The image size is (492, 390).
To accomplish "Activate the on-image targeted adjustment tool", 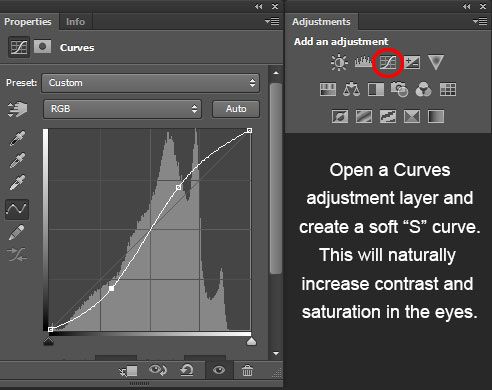I will click(17, 110).
